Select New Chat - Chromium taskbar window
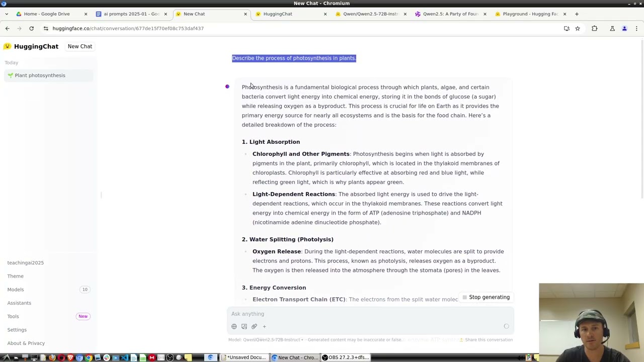Screen dimensions: 644x362 [x=295, y=357]
